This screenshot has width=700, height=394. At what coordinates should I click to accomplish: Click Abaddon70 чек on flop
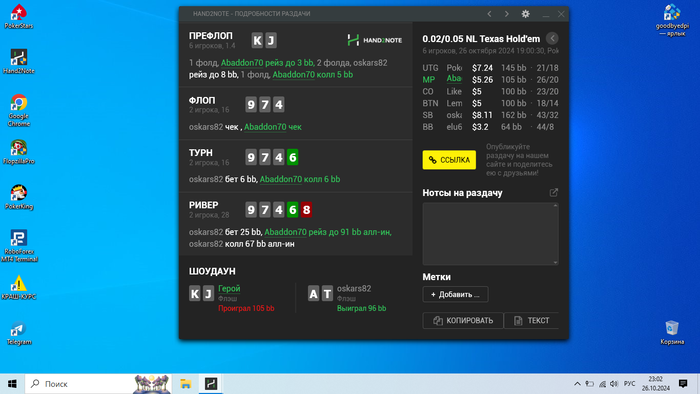point(273,127)
